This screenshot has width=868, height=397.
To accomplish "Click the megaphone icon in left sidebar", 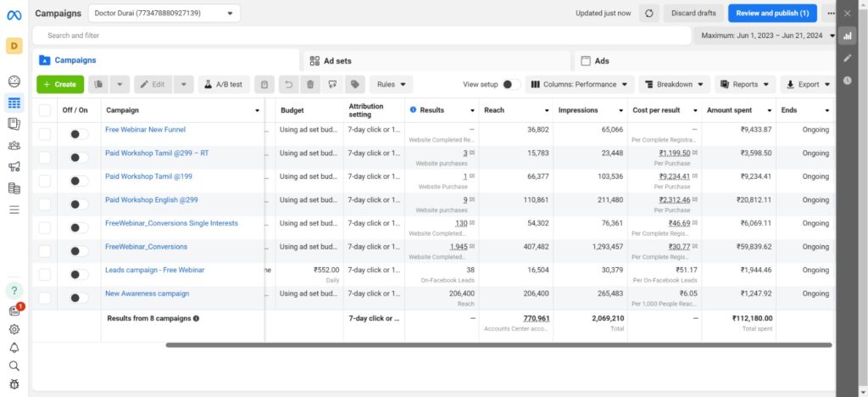I will click(x=14, y=166).
